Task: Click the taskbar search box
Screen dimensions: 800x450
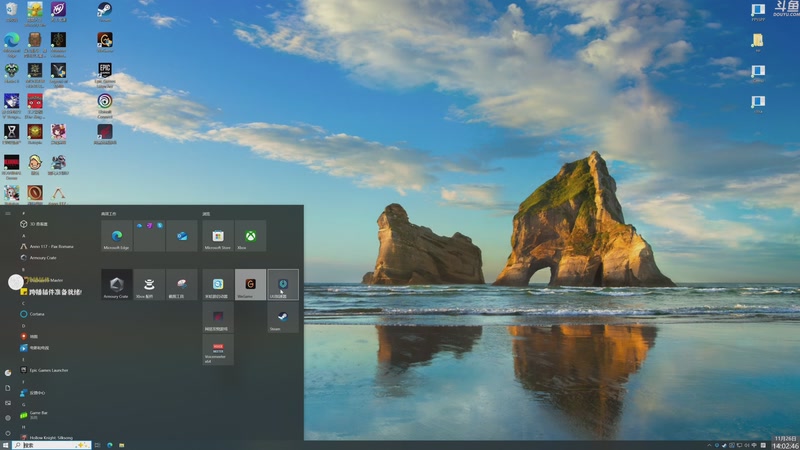Action: click(52, 445)
